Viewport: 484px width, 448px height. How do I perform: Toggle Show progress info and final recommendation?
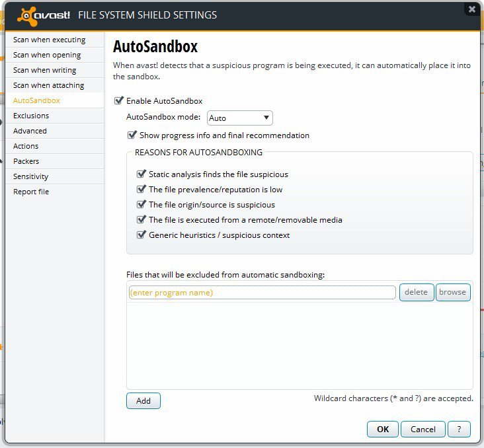point(132,135)
